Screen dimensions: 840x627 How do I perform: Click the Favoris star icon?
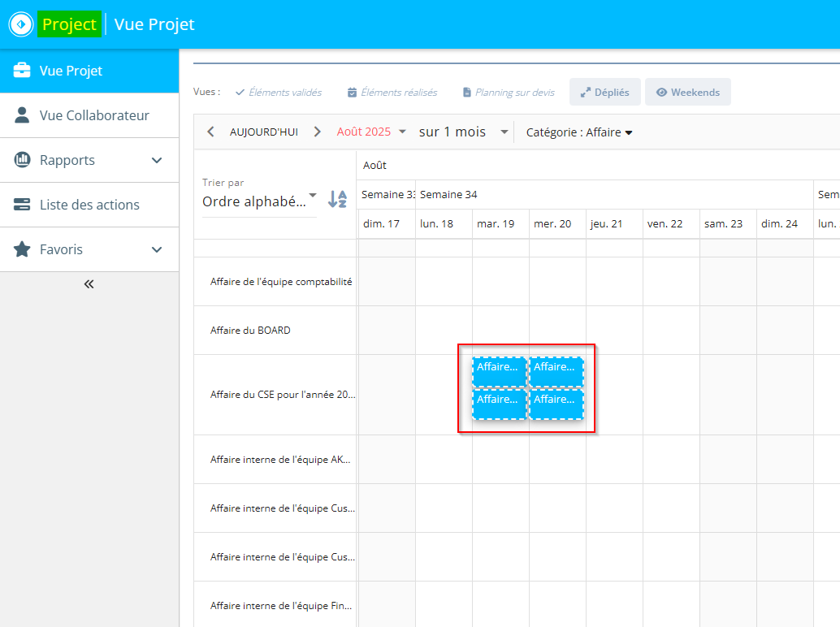pyautogui.click(x=23, y=249)
